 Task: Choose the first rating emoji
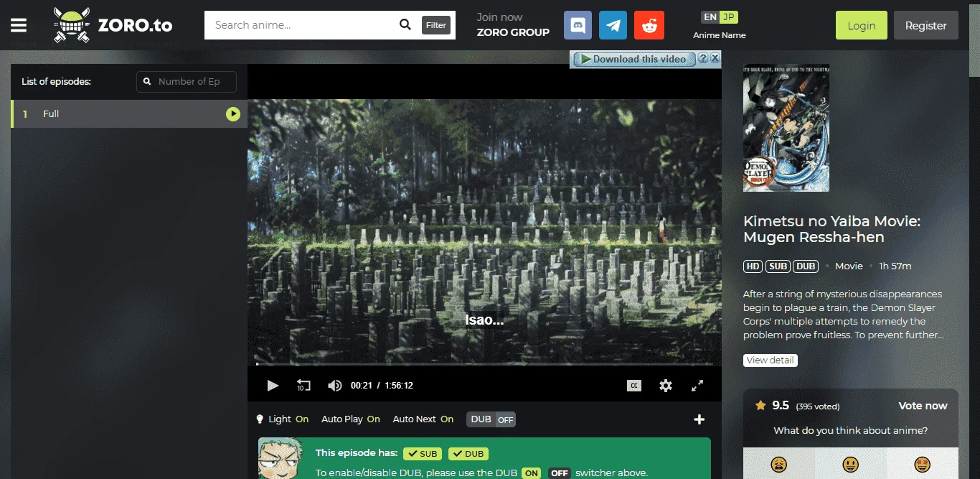(x=779, y=464)
